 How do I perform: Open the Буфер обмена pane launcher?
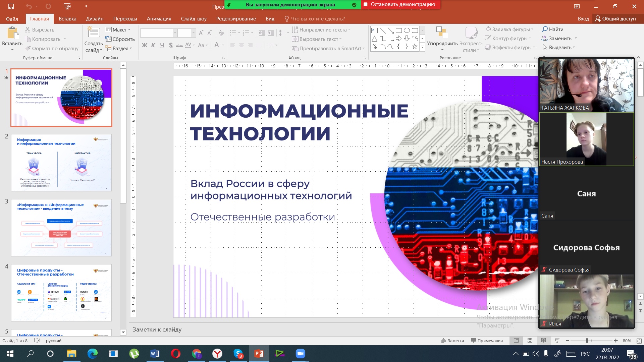(79, 58)
